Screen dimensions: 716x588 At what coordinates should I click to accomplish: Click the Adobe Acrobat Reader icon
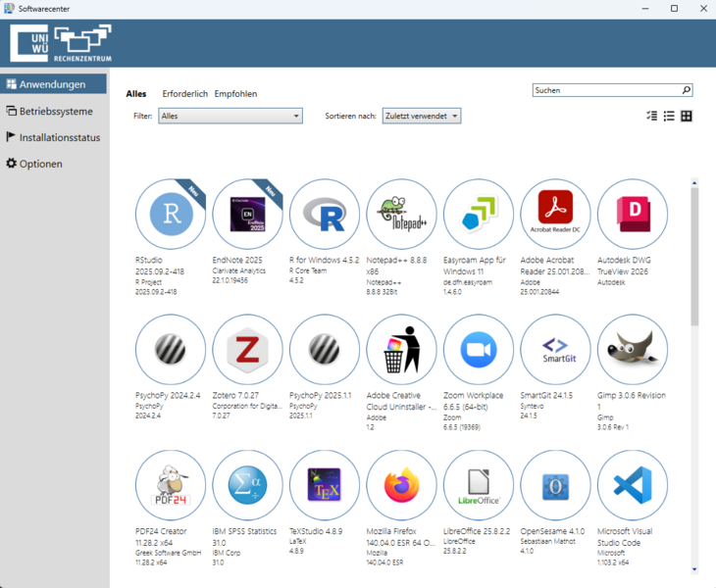point(555,215)
